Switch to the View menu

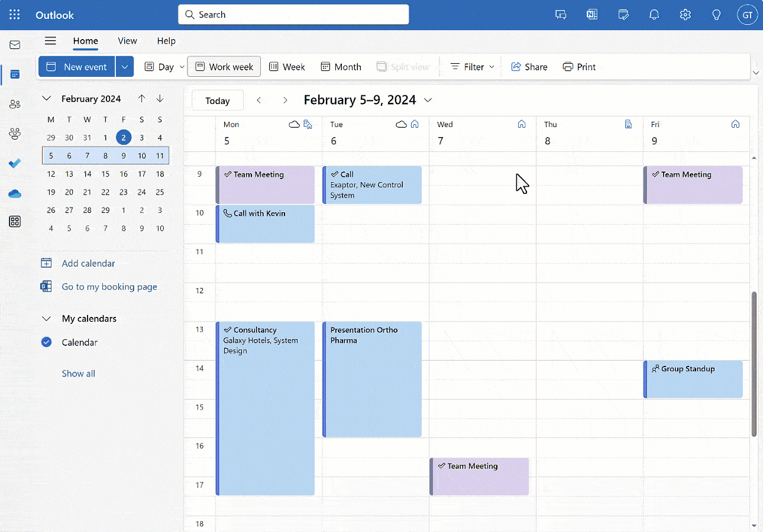[127, 41]
